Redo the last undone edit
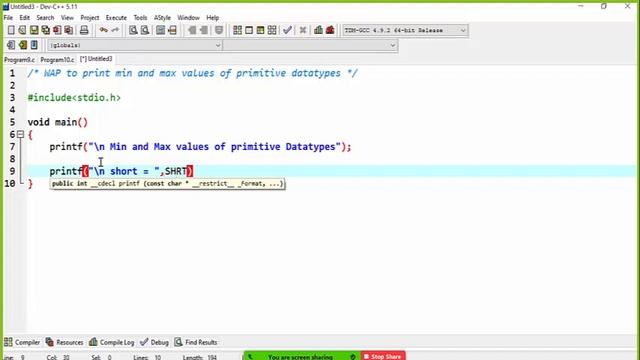Screen dimensions: 640x360 pyautogui.click(x=115, y=30)
